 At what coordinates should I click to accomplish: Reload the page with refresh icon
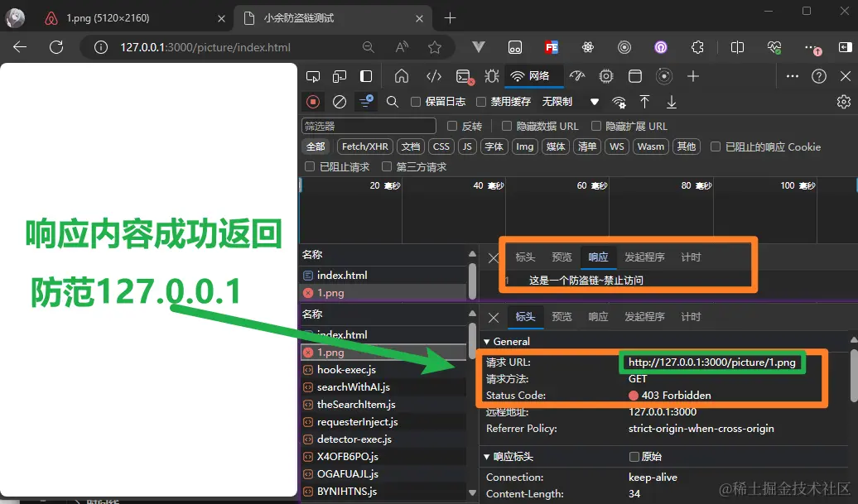56,47
